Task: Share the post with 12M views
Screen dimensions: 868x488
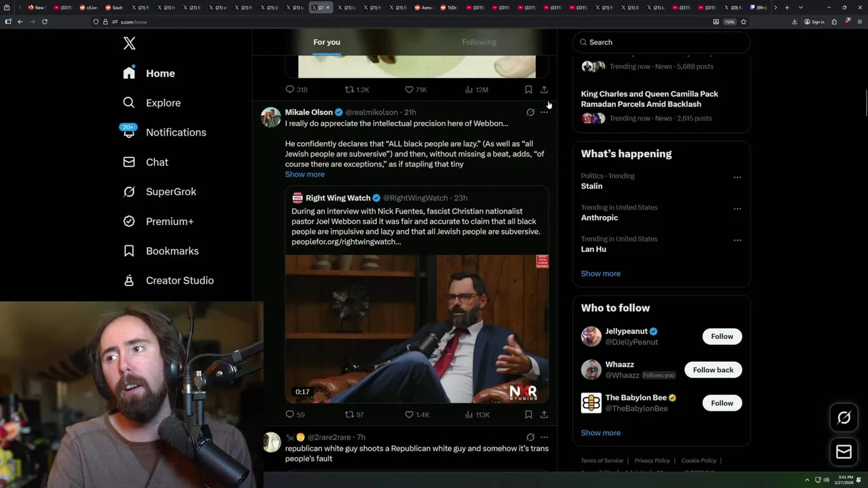Action: tap(544, 89)
